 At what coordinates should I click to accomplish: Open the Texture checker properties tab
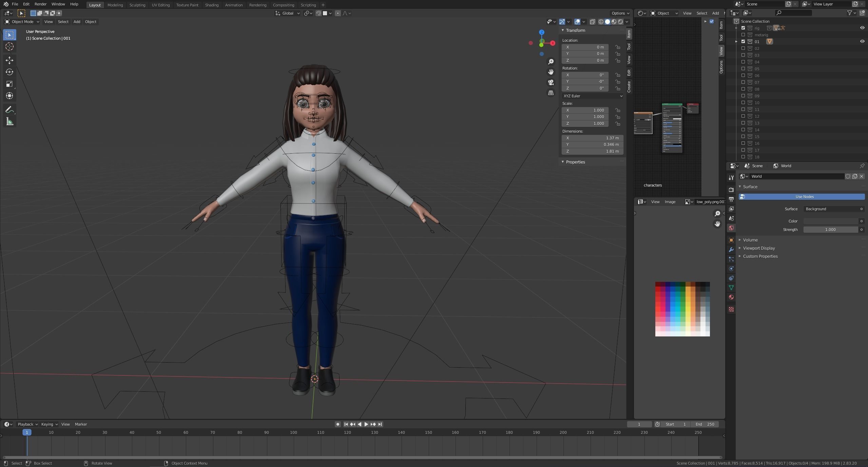731,309
